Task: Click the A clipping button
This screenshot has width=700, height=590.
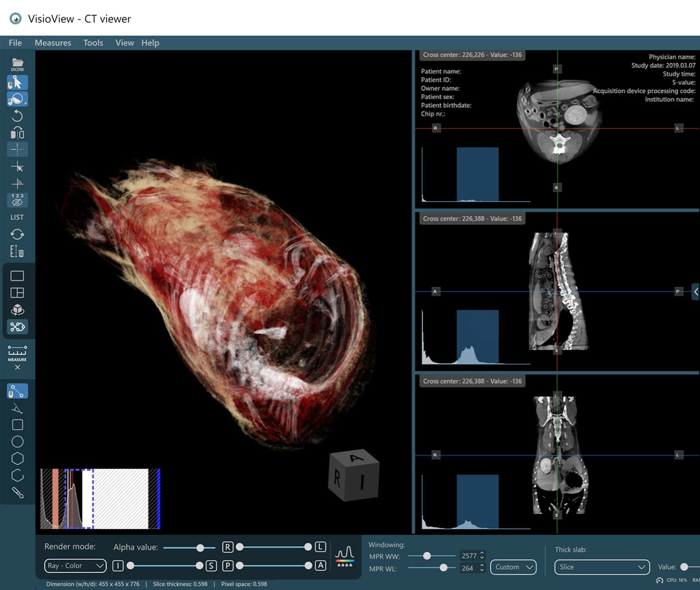Action: 320,565
